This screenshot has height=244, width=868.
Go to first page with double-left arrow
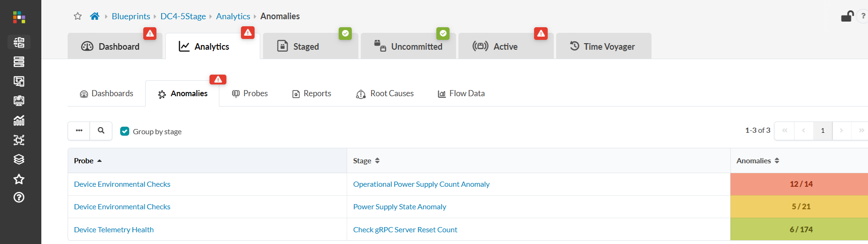(x=784, y=131)
